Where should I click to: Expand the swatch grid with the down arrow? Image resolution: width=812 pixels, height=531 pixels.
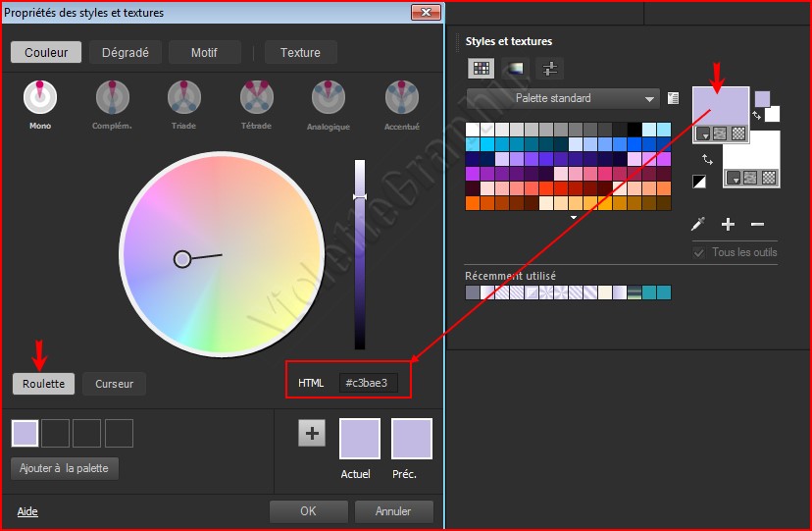pyautogui.click(x=574, y=217)
